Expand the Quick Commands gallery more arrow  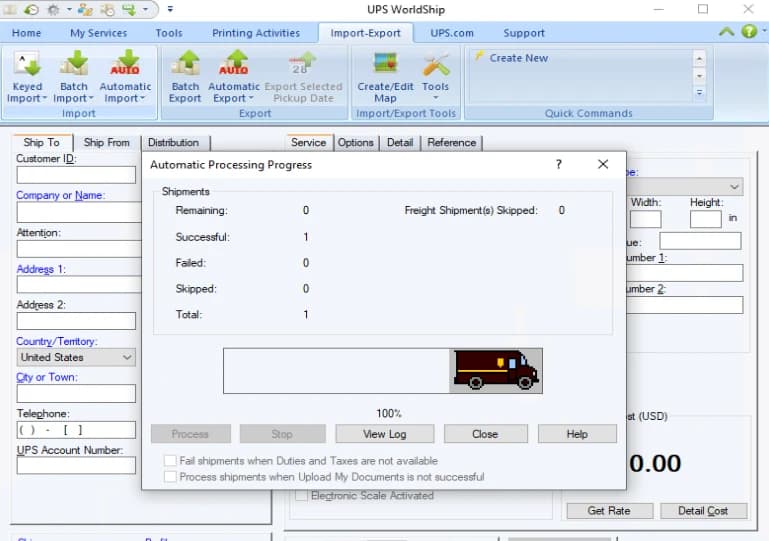tap(699, 92)
